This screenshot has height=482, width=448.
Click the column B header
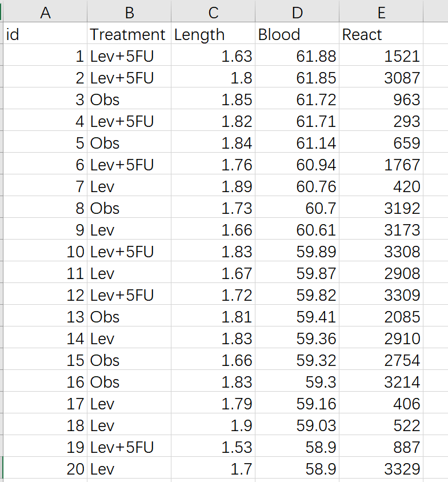click(129, 12)
